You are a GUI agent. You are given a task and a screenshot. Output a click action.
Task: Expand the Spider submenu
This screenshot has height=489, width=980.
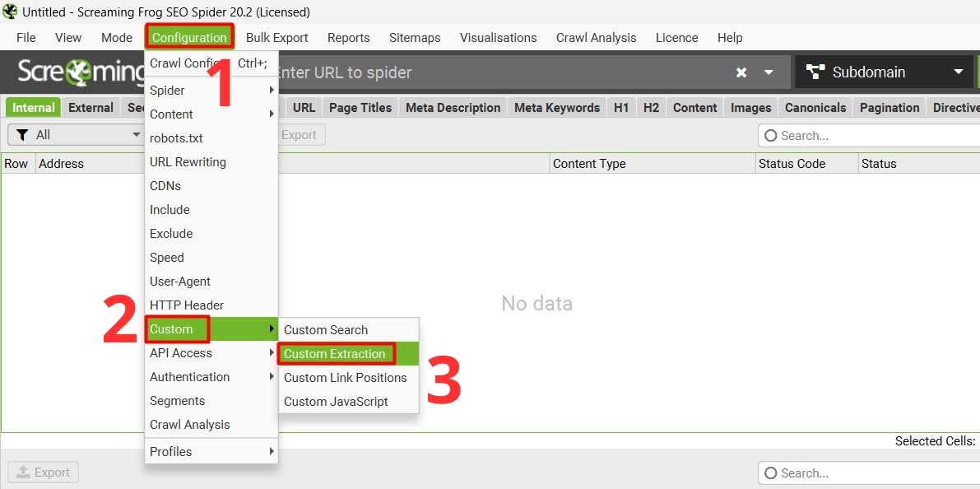pos(211,91)
